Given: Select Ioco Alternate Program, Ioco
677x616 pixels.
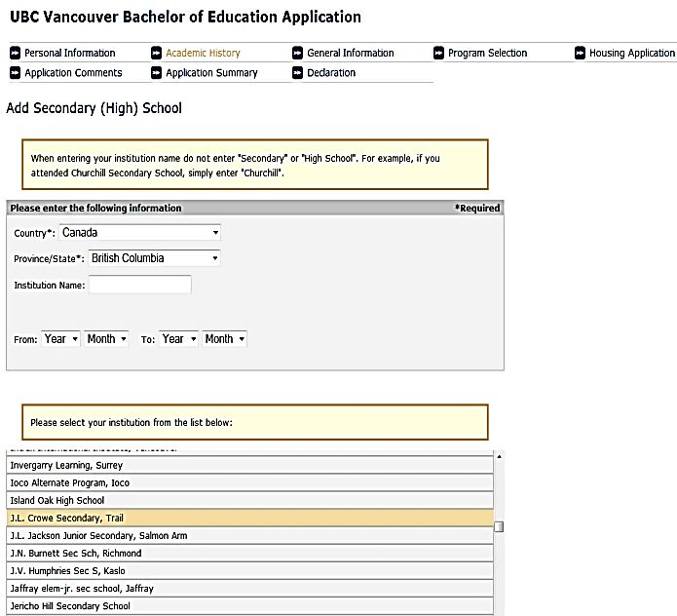Looking at the screenshot, I should (250, 482).
